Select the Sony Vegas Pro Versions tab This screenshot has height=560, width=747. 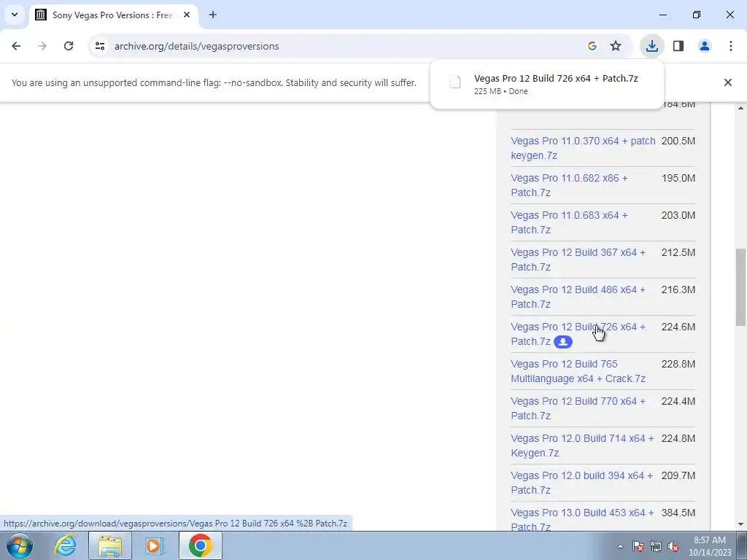(113, 15)
